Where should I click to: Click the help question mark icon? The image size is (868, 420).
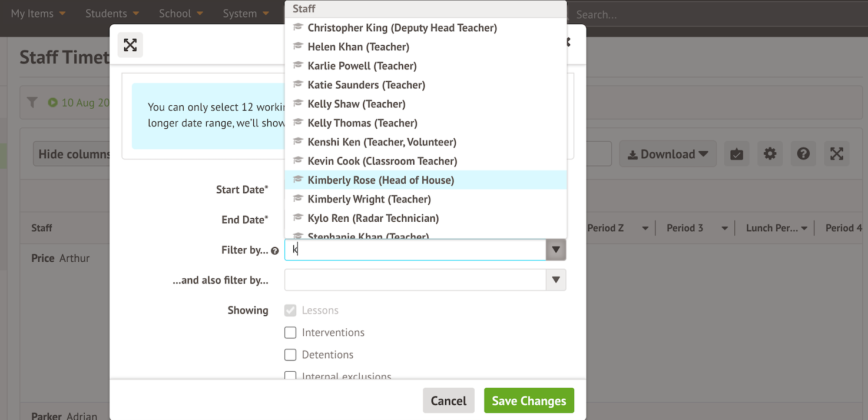tap(803, 154)
